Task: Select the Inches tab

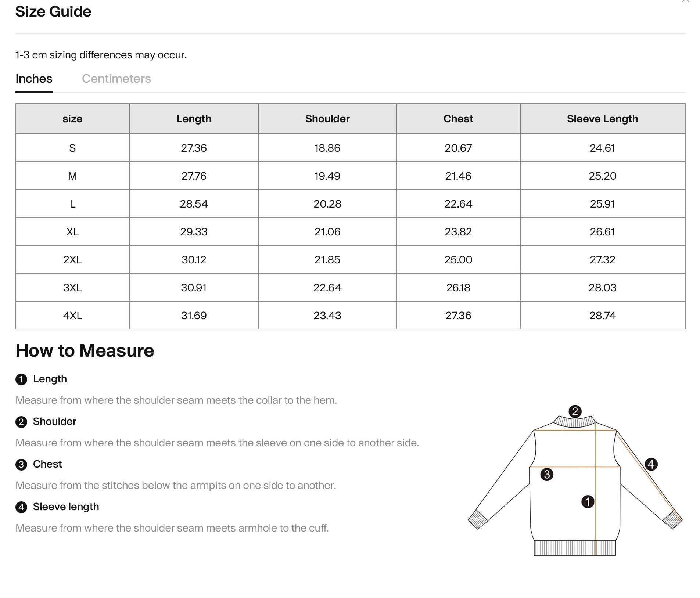Action: click(x=34, y=79)
